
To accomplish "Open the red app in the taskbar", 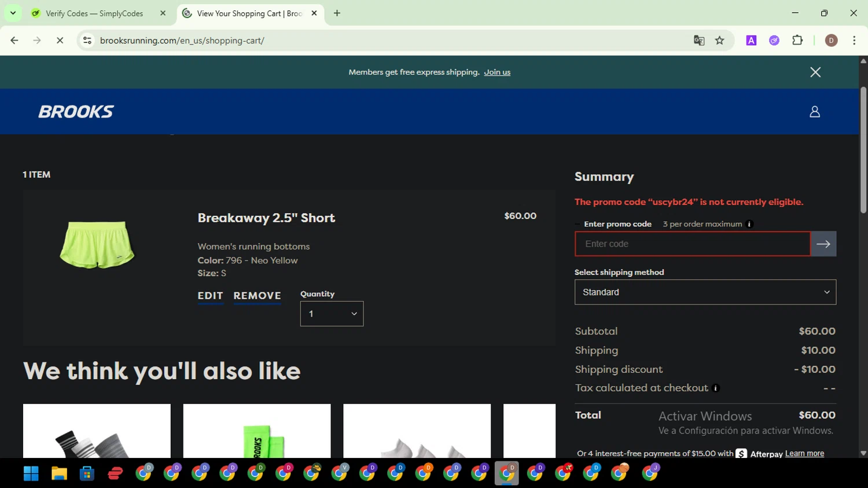I will pos(115,474).
